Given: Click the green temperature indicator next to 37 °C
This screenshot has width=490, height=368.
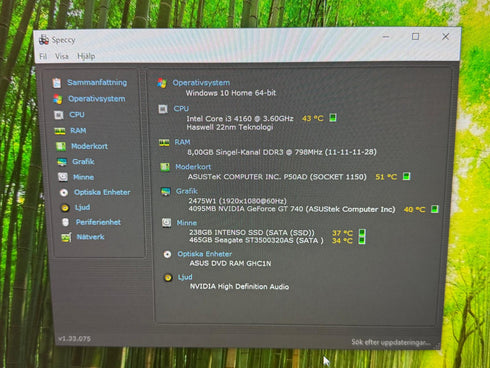Looking at the screenshot, I should coord(362,232).
